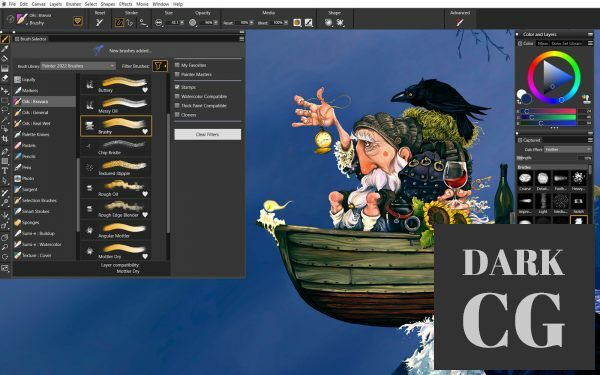Viewport: 600px width, 375px height.
Task: Click the Reset tool icon in property bar
Action: [x=99, y=23]
